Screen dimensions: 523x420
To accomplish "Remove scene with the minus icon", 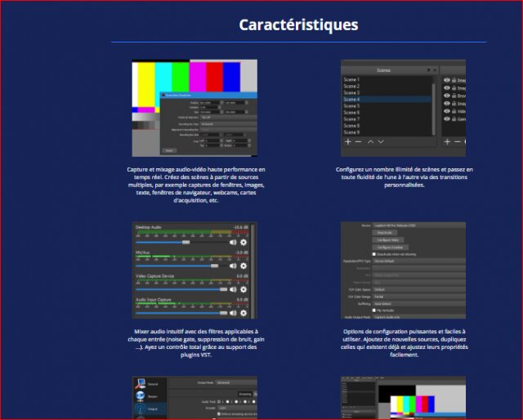I will point(359,142).
